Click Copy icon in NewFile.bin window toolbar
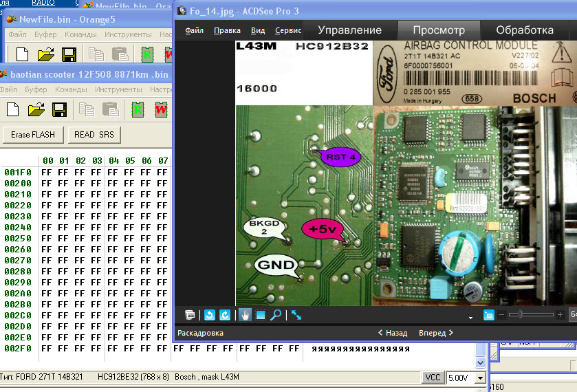 click(96, 55)
